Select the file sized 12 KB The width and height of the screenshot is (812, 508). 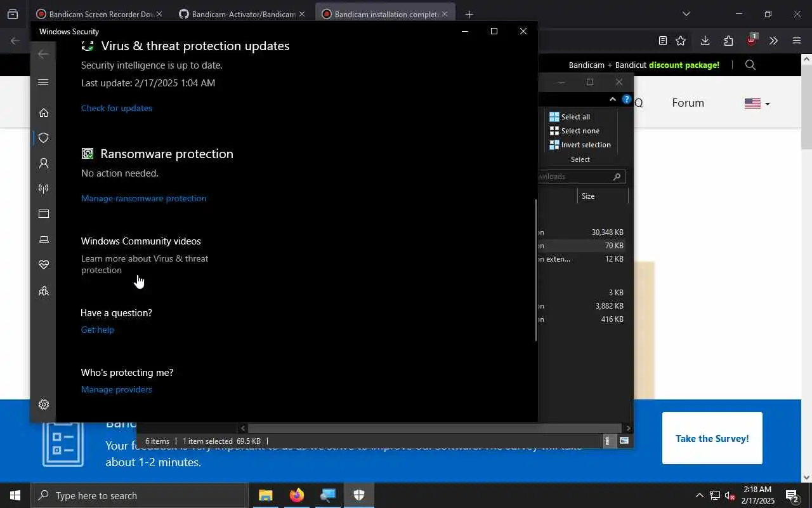(x=580, y=259)
